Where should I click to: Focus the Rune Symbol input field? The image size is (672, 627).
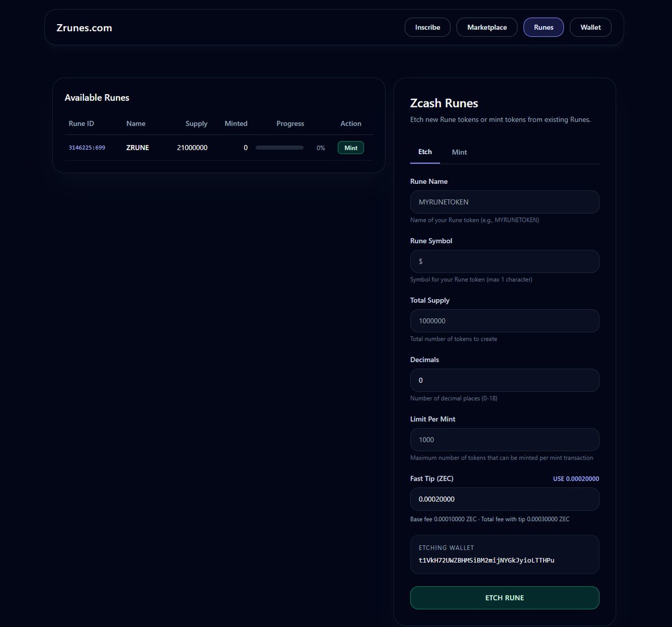505,261
